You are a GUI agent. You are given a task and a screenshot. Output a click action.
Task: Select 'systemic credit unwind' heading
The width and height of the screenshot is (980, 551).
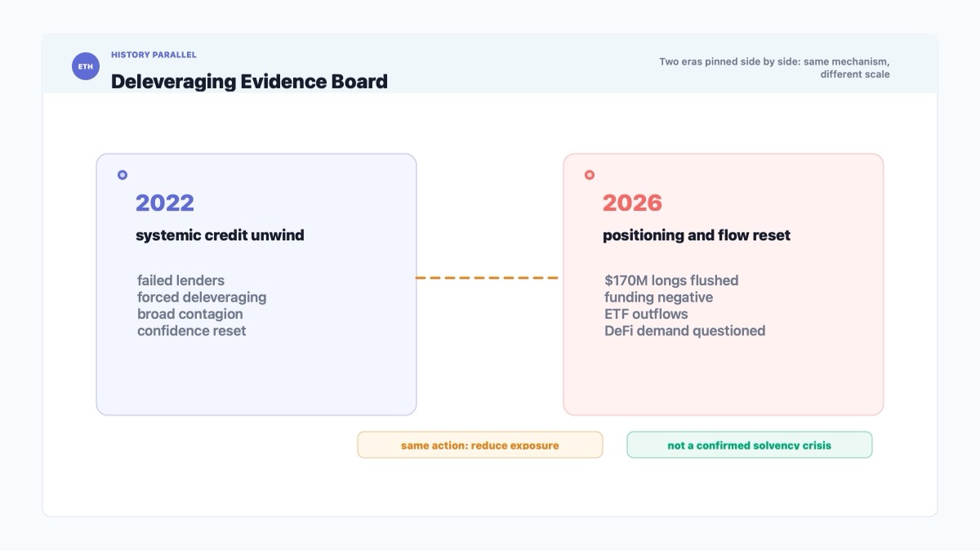tap(220, 235)
